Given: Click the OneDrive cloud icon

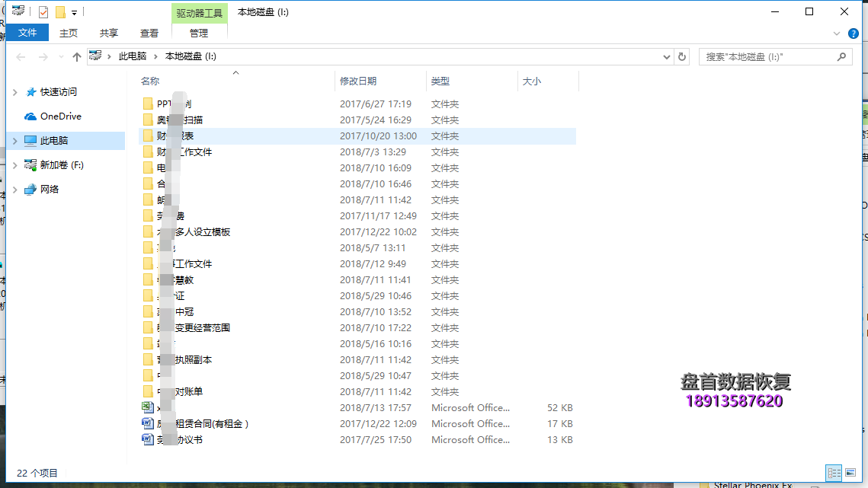Looking at the screenshot, I should 30,116.
